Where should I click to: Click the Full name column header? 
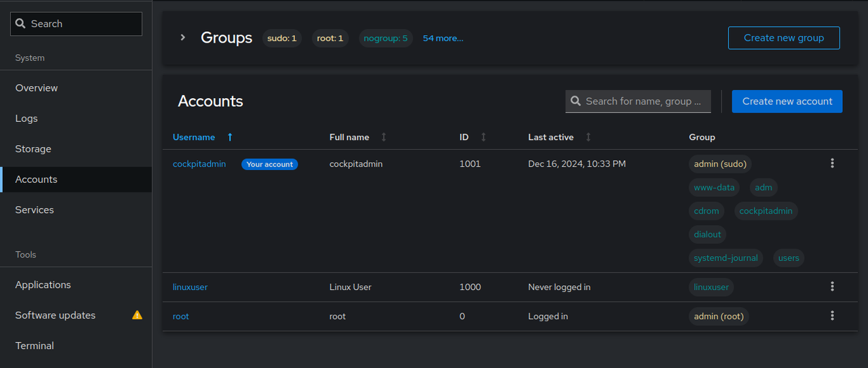point(349,137)
